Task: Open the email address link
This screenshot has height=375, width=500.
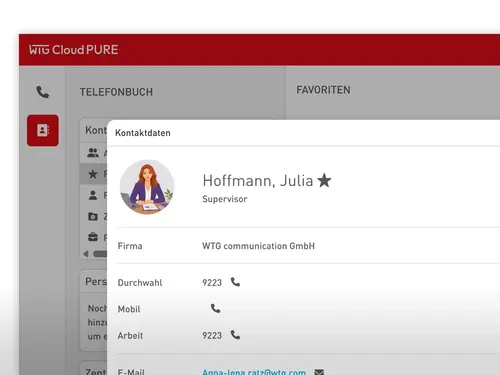Action: 254,372
